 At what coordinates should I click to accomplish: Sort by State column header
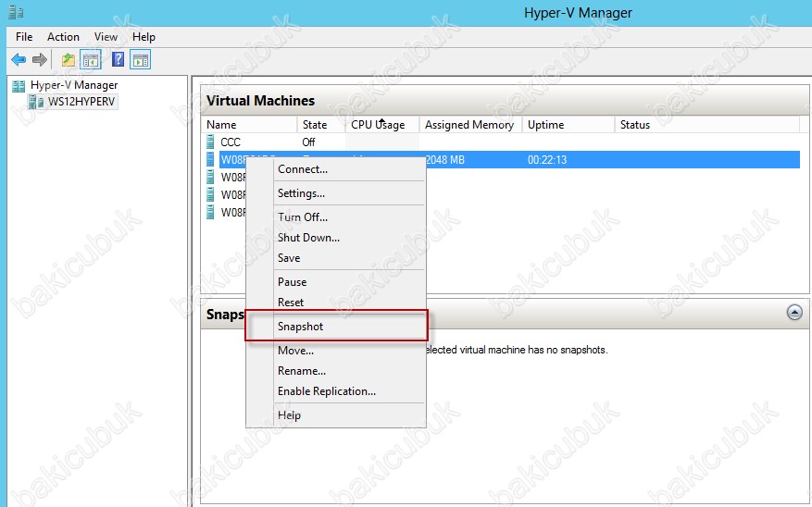320,124
